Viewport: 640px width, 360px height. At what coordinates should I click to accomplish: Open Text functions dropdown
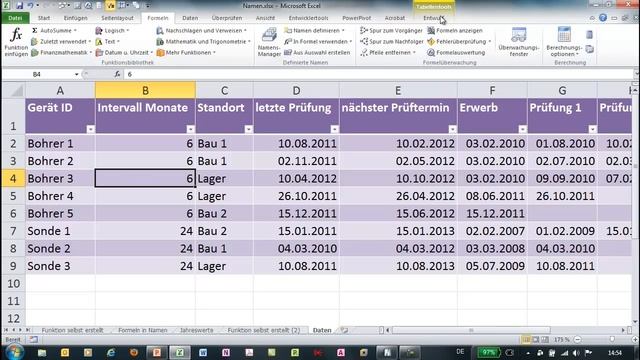[108, 42]
